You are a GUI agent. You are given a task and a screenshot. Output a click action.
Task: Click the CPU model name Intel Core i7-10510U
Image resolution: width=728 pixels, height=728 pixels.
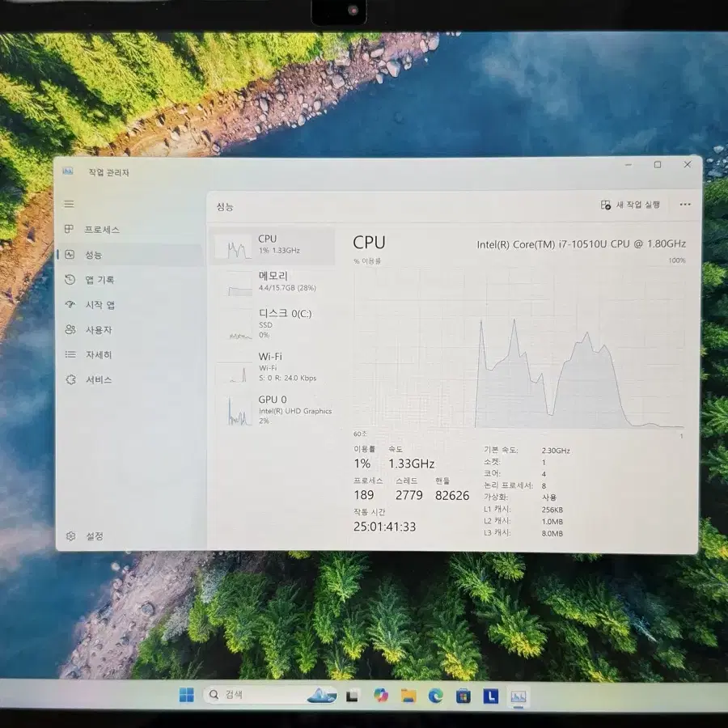[582, 244]
